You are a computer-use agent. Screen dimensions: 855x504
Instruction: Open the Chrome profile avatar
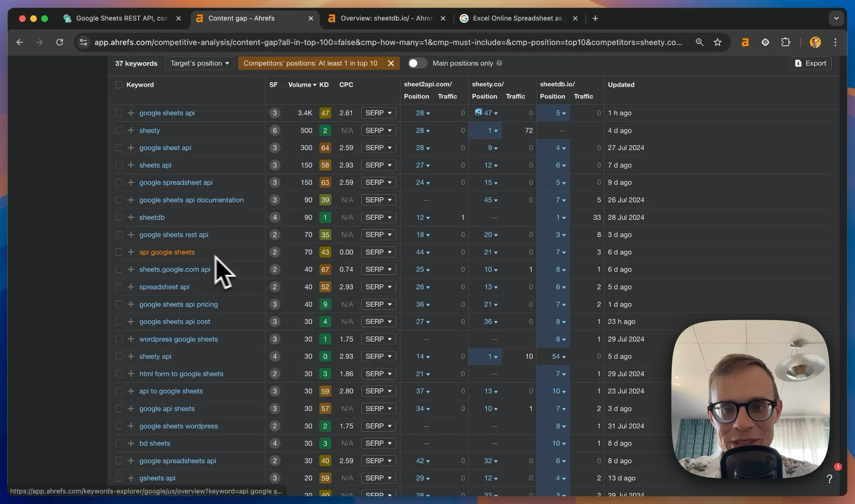[815, 42]
